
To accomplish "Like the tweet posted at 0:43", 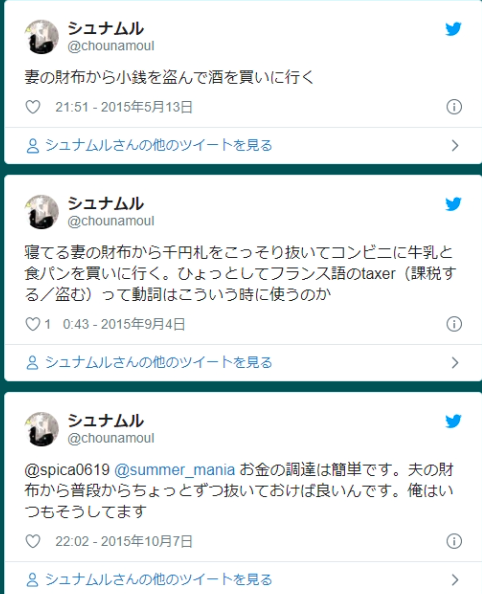I will (x=33, y=324).
